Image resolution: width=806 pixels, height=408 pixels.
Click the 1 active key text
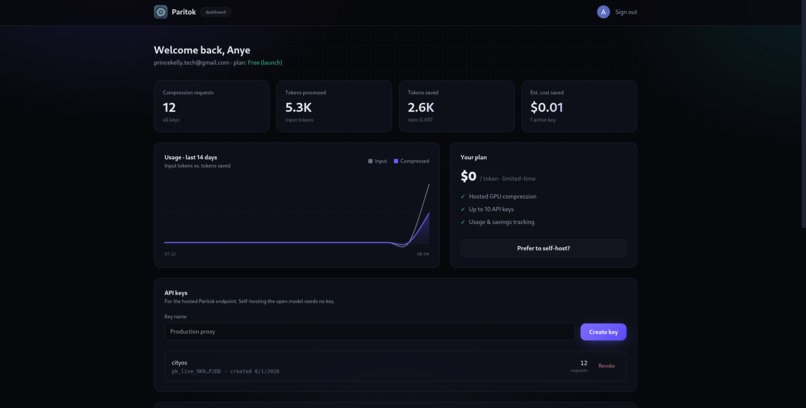[543, 120]
